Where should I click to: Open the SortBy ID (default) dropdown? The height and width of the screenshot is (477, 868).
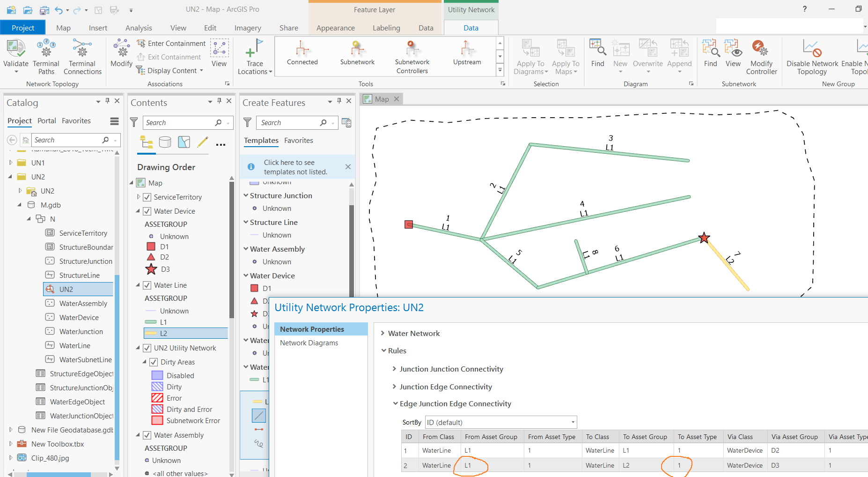[501, 422]
